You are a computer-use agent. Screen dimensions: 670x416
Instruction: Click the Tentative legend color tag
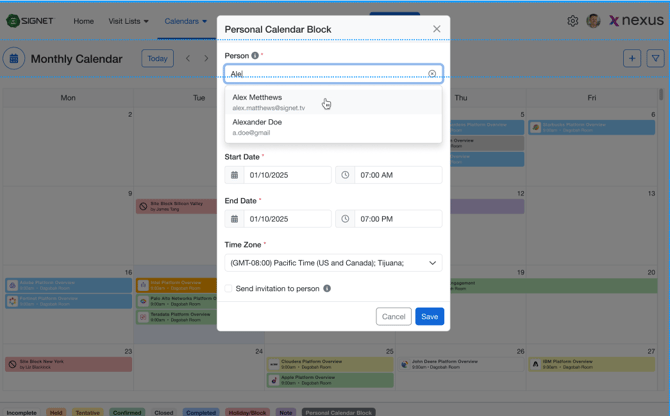point(87,412)
